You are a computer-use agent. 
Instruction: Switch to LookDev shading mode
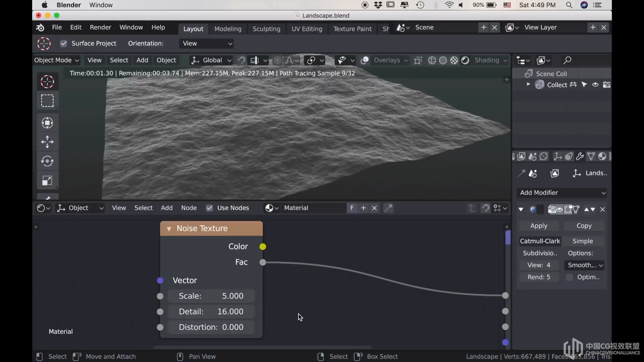(x=454, y=60)
